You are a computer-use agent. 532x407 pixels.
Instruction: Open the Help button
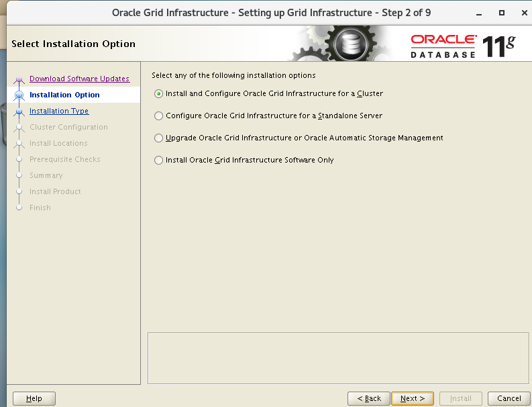pyautogui.click(x=34, y=398)
